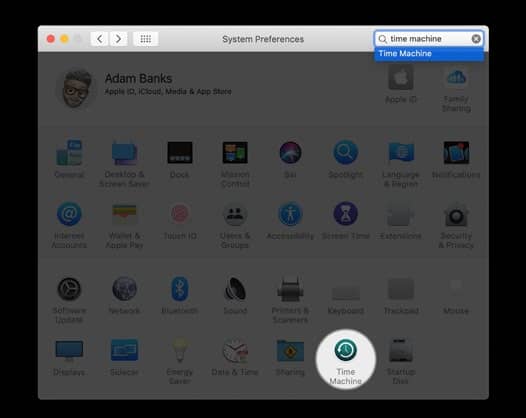Screen dimensions: 526x418
Task: Open Screen Time preferences
Action: pyautogui.click(x=346, y=220)
